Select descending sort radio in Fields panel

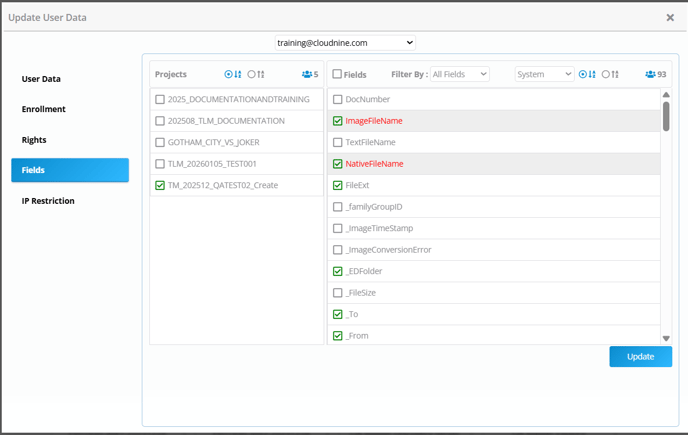(606, 74)
